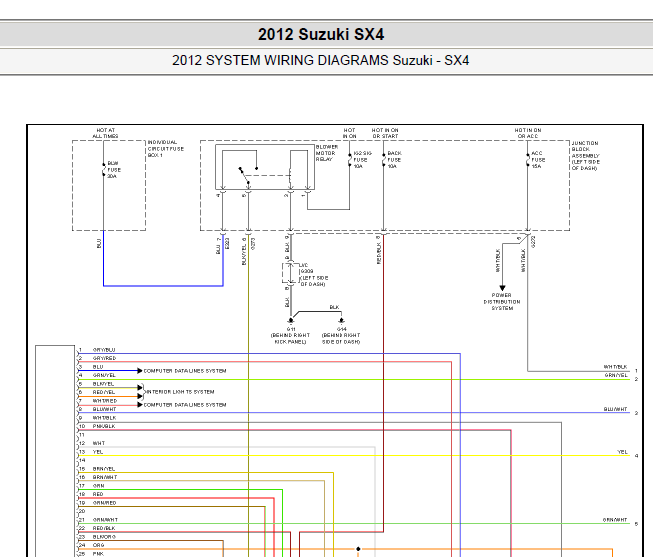This screenshot has height=557, width=653.
Task: Select pin 13 'YEL' label on the connector
Action: pos(98,452)
